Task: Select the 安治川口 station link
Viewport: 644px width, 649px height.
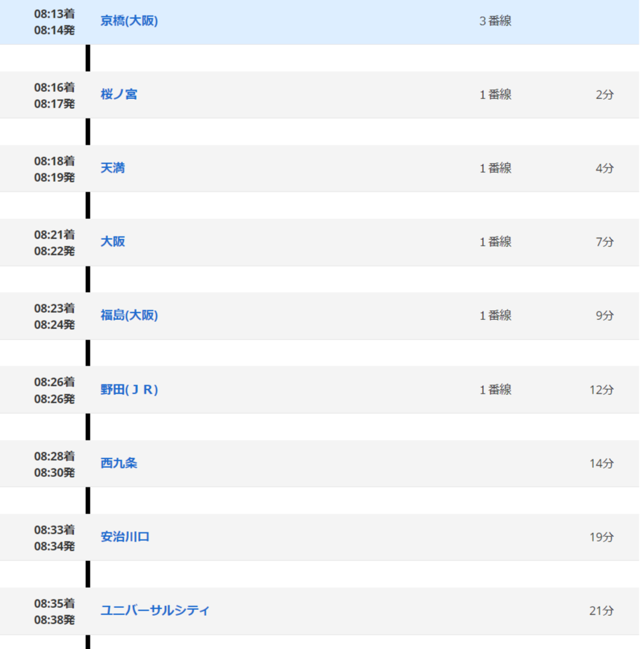Action: coord(125,537)
